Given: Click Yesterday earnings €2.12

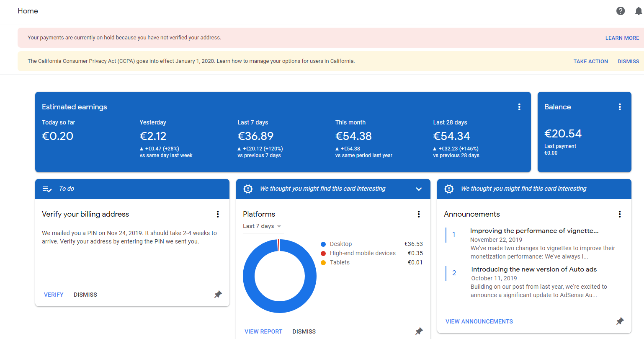Looking at the screenshot, I should point(153,136).
